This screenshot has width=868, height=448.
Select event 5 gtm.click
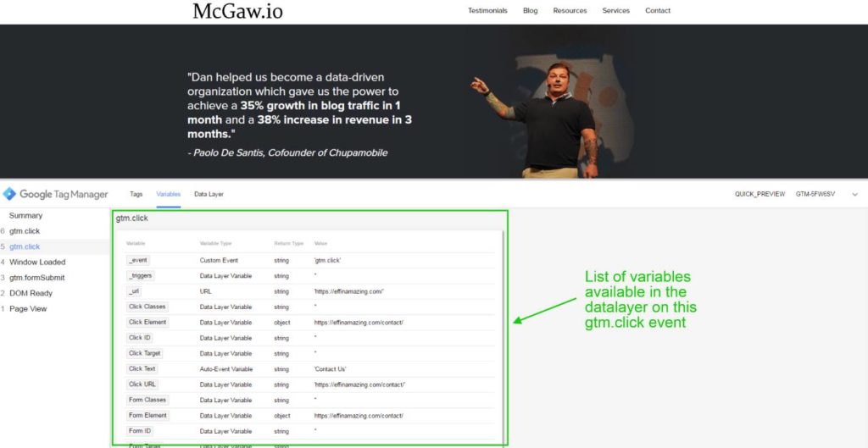tap(25, 246)
